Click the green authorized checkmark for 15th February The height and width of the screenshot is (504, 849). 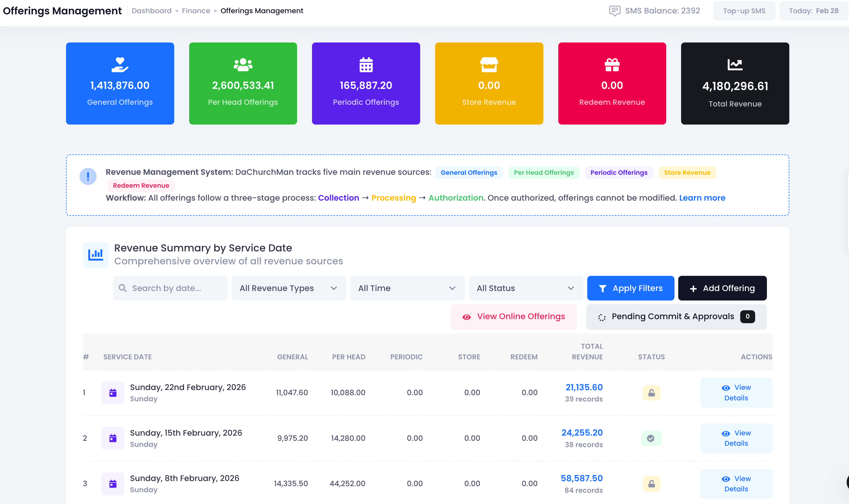[651, 438]
